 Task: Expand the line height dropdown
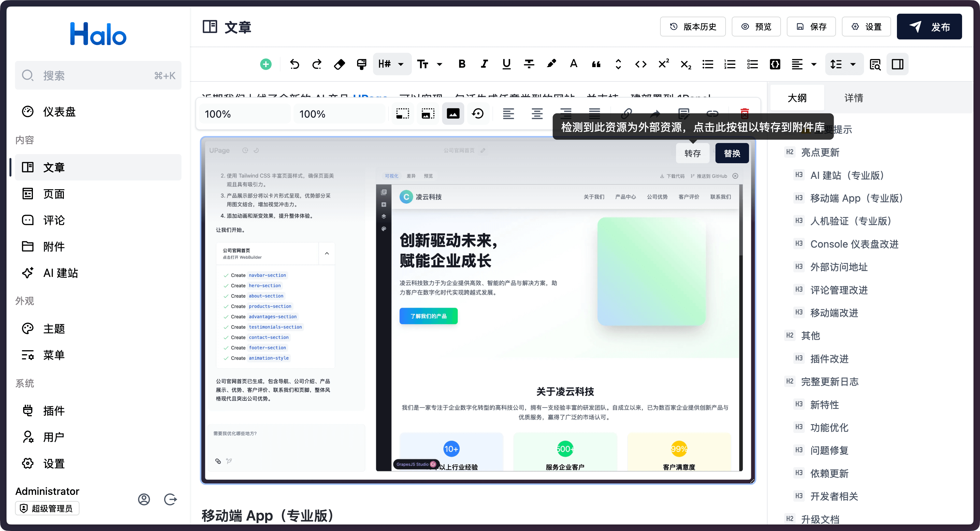tap(843, 64)
